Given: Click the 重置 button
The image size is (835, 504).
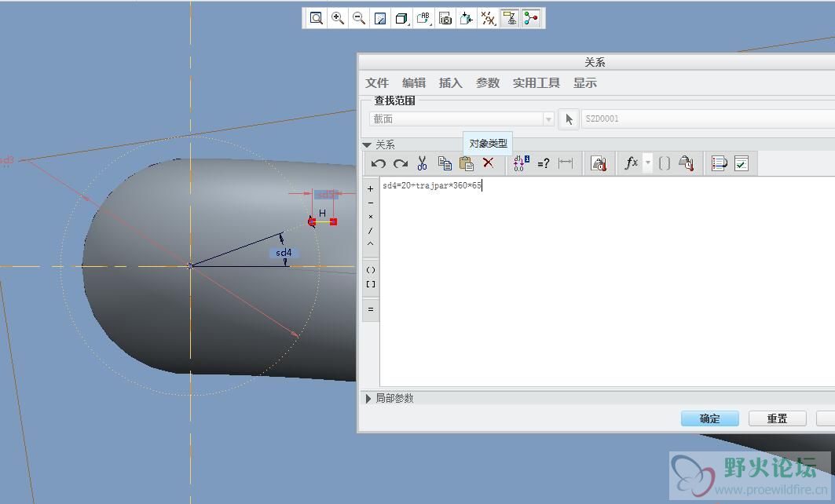Looking at the screenshot, I should (777, 419).
